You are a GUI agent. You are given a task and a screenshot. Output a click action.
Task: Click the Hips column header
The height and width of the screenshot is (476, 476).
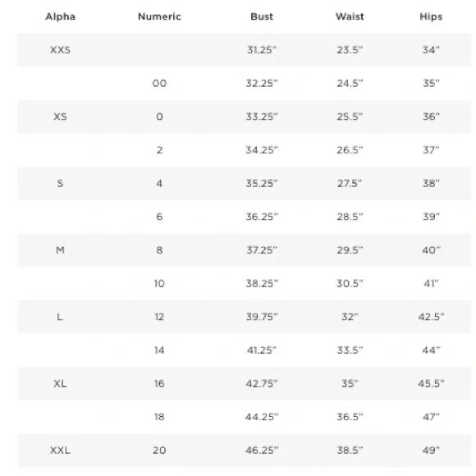[431, 16]
